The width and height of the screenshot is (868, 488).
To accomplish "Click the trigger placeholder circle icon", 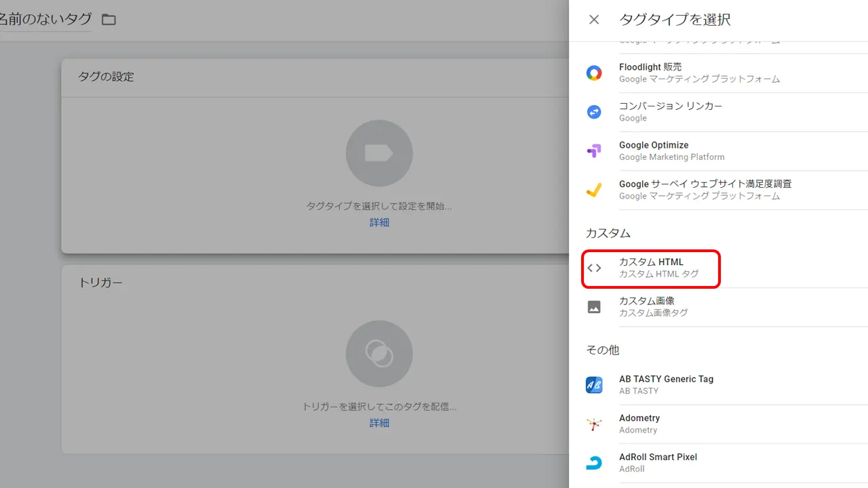I will pyautogui.click(x=379, y=354).
